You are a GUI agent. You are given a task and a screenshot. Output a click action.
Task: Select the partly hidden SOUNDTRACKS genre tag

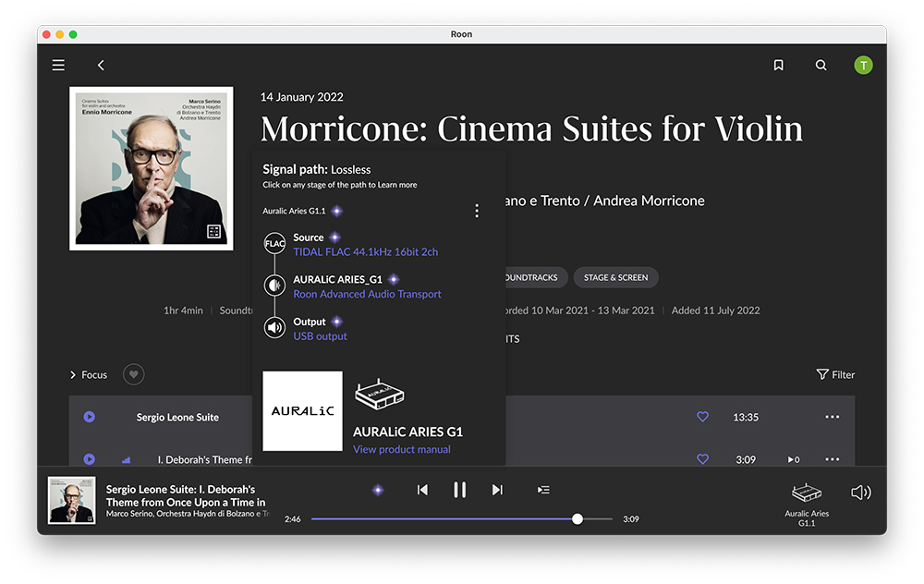(x=536, y=277)
